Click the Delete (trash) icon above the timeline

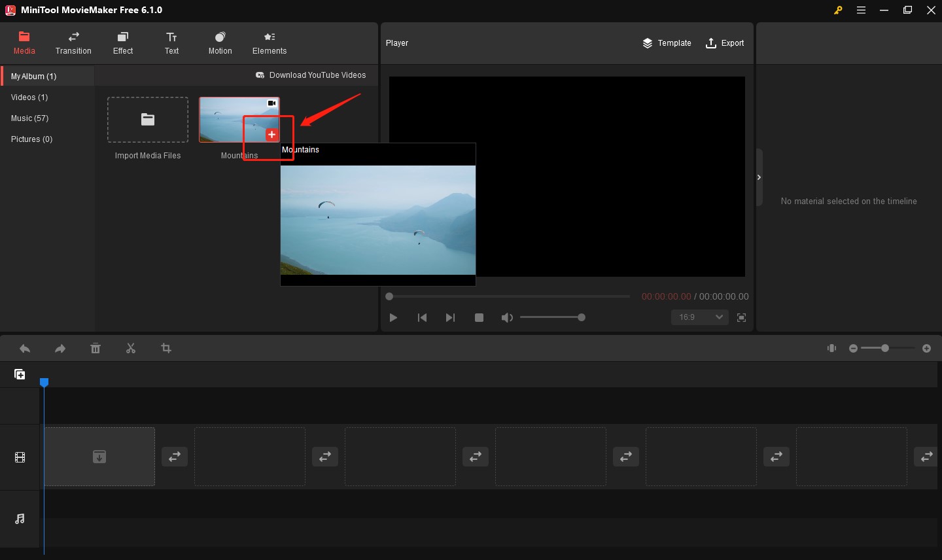pos(96,348)
